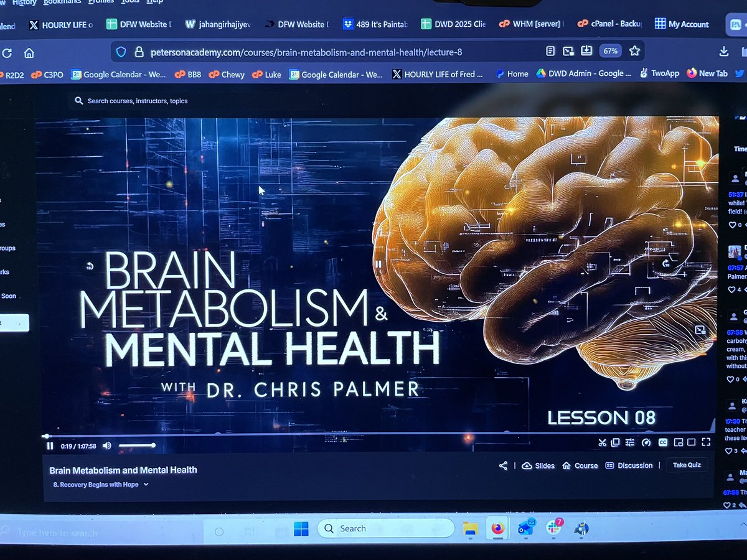
Task: Click the tracking protection shield icon
Action: tap(121, 52)
